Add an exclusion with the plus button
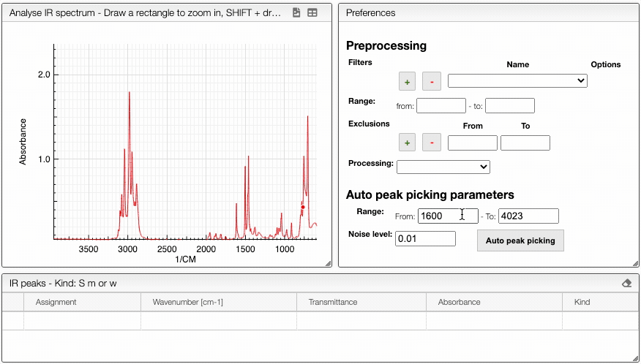This screenshot has width=641, height=364. 408,143
